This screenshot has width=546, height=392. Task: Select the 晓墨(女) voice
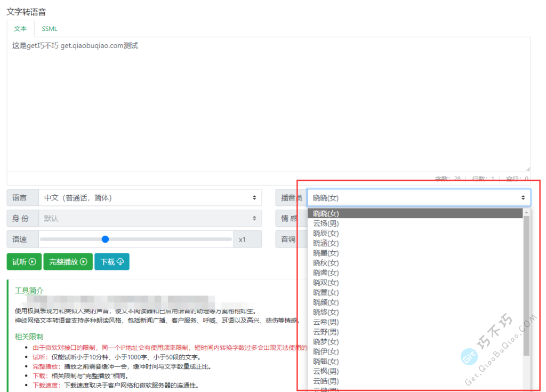pos(326,253)
